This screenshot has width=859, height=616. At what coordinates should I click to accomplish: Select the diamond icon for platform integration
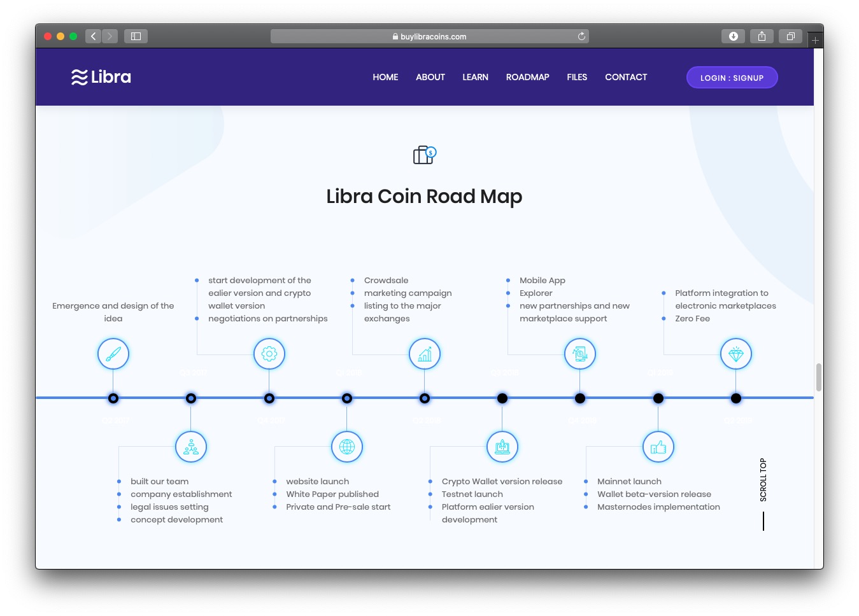tap(736, 354)
